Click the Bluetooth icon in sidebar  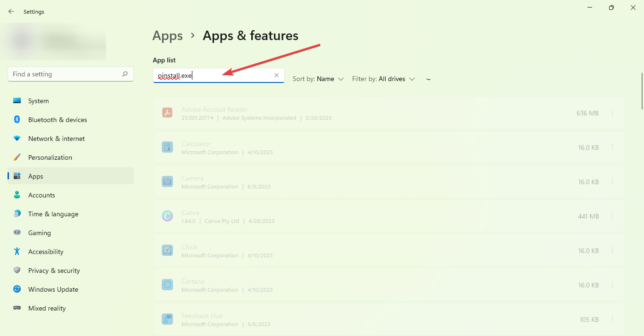(17, 120)
